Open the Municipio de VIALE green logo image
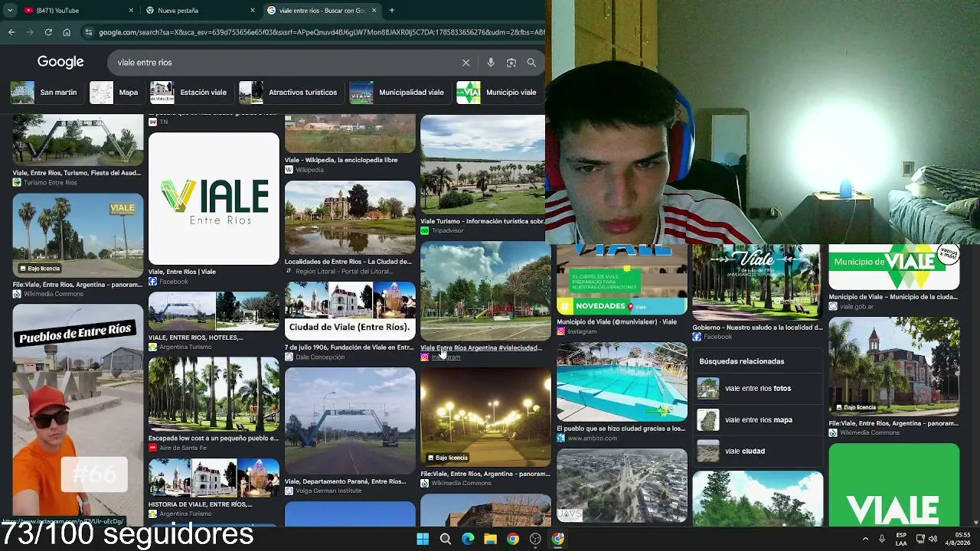This screenshot has width=980, height=551. [893, 267]
